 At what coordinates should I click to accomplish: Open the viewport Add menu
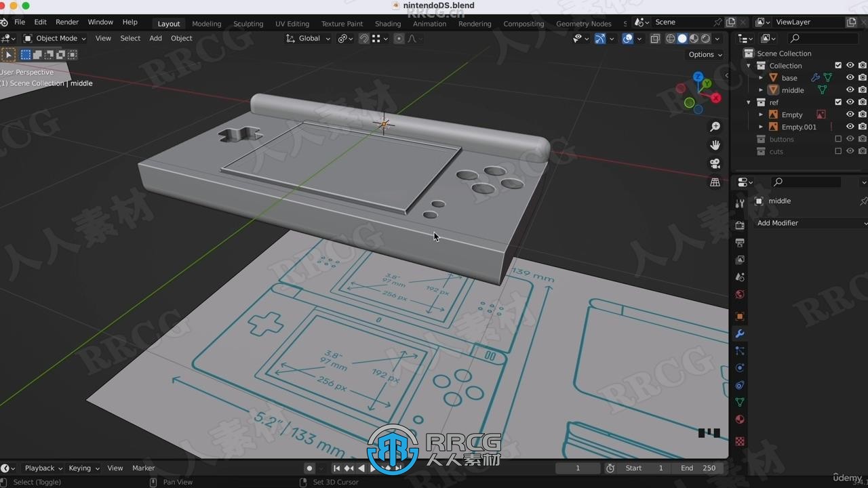click(155, 39)
